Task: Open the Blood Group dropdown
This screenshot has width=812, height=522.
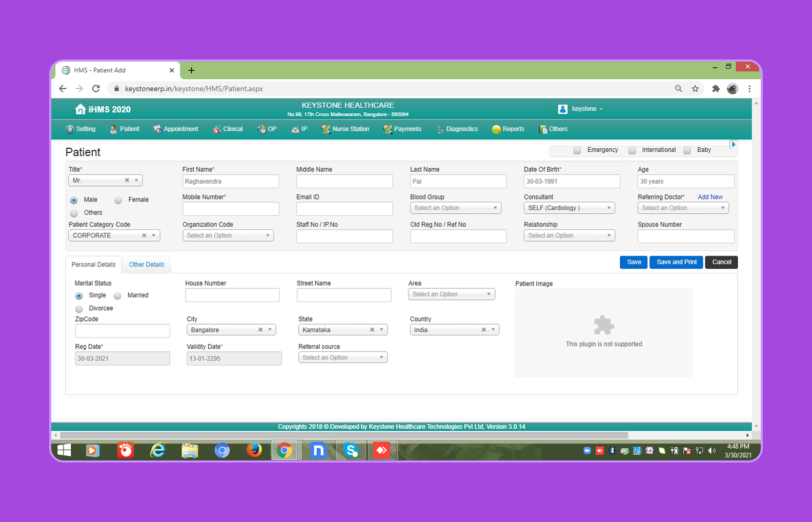Action: tap(455, 208)
